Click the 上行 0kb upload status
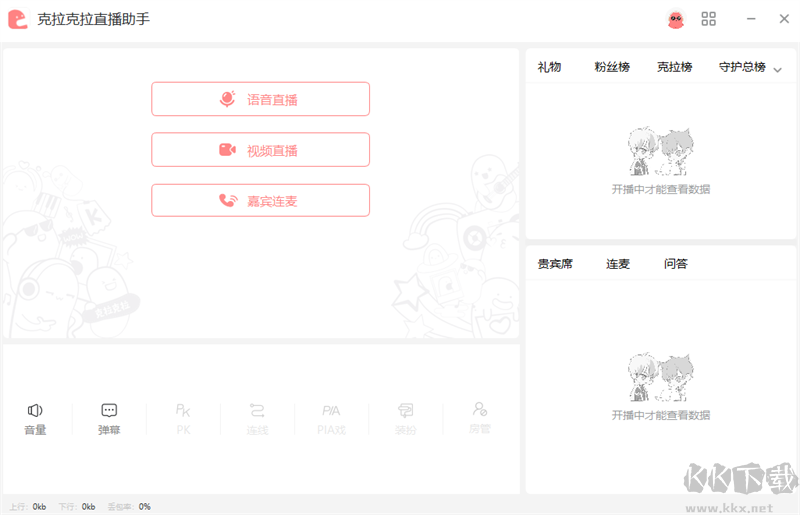Image resolution: width=800 pixels, height=515 pixels. (28, 507)
